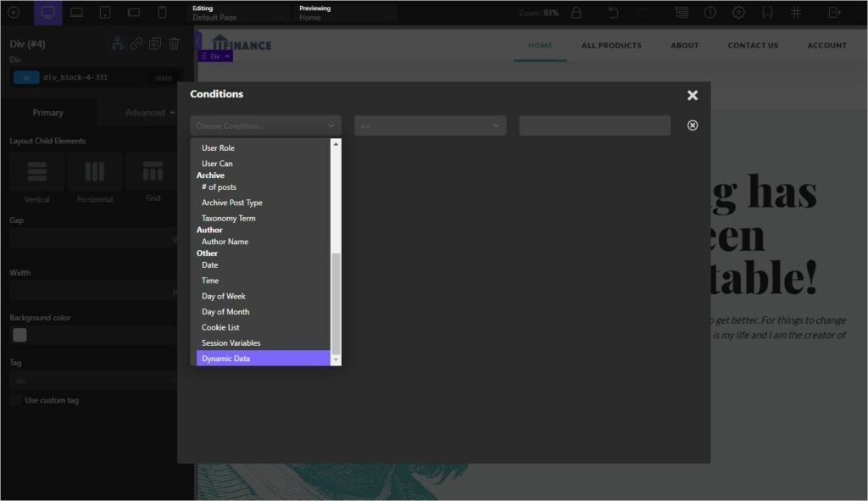Switch to desktop viewport preview
The height and width of the screenshot is (501, 868).
(47, 13)
